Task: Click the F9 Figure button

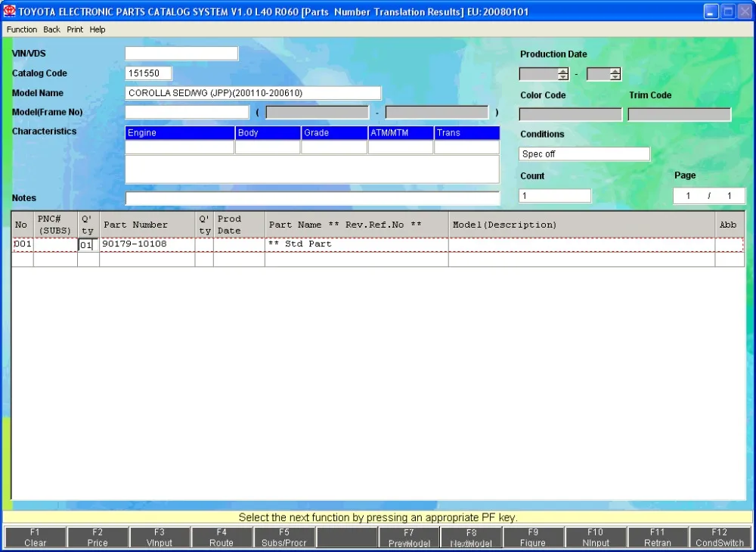Action: [533, 538]
